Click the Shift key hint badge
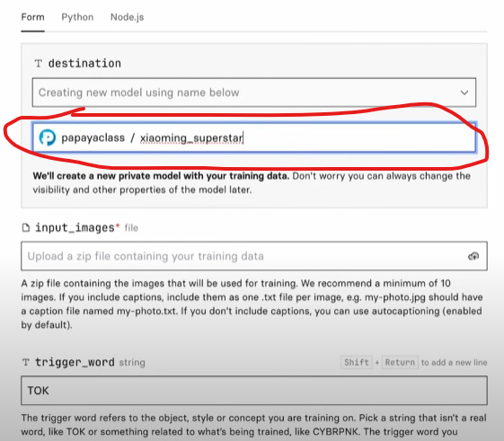 click(357, 363)
